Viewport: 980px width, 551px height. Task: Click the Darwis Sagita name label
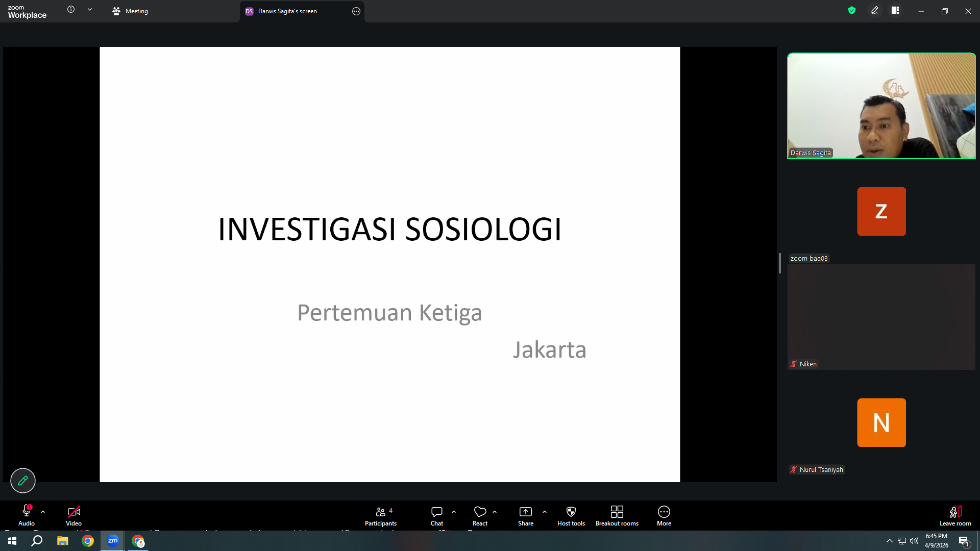(811, 153)
